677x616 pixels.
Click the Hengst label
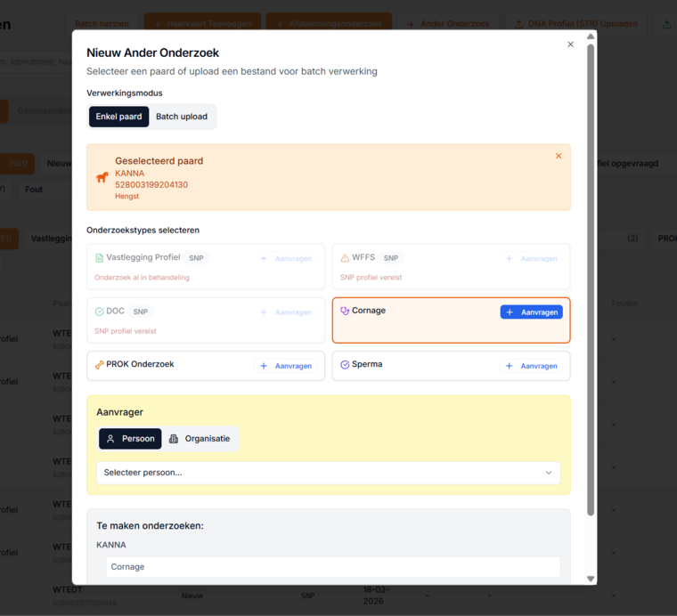click(126, 196)
